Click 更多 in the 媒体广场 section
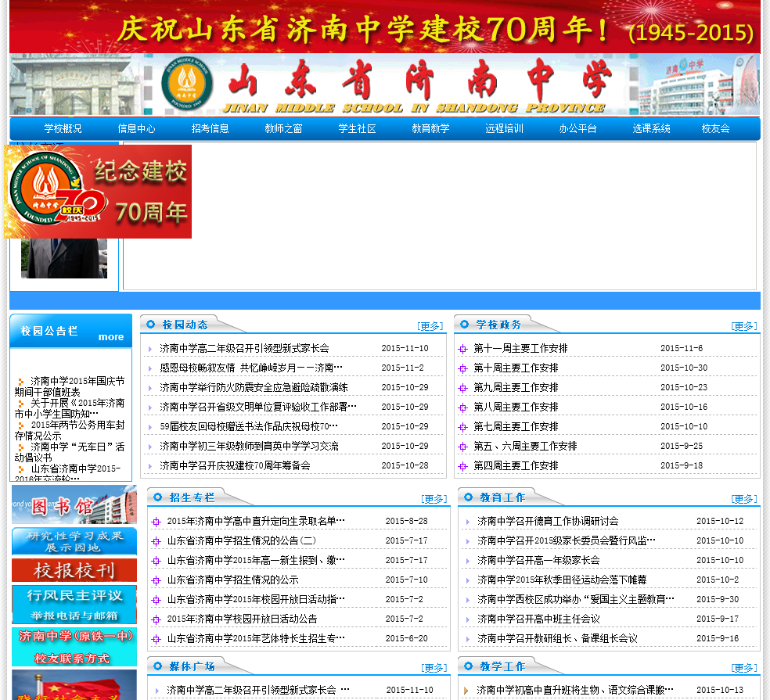Viewport: 770px width, 700px height. click(434, 668)
